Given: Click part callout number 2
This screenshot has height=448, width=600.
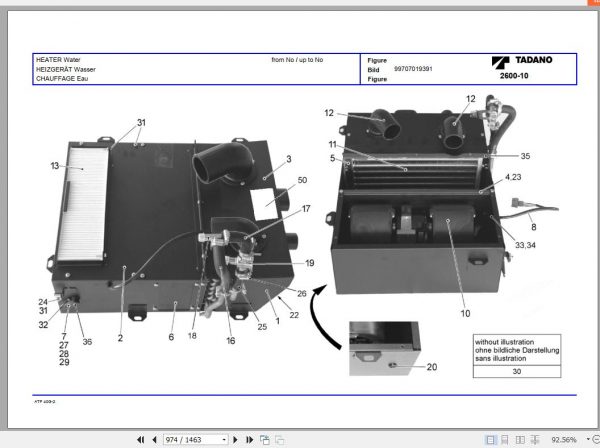Looking at the screenshot, I should click(x=120, y=338).
